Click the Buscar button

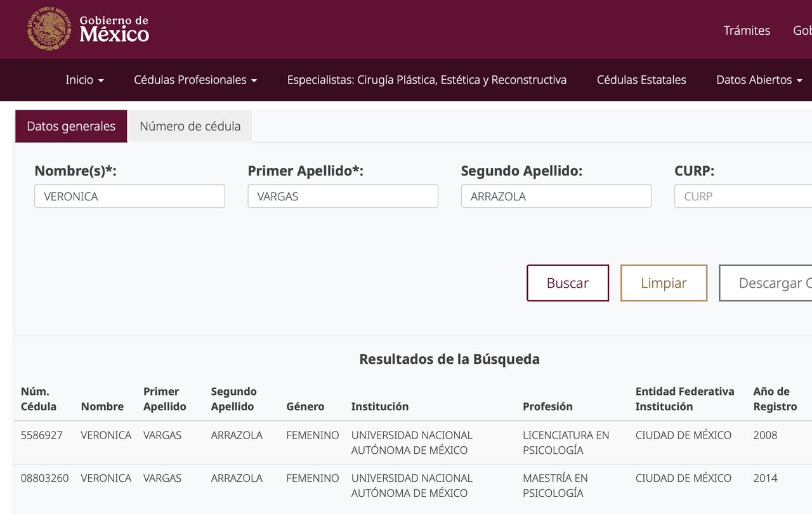(x=568, y=283)
